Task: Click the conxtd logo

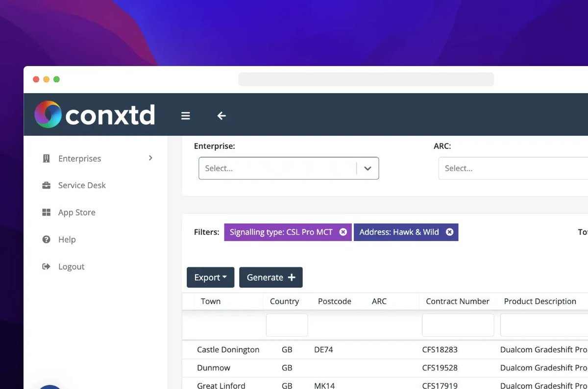Action: point(95,115)
